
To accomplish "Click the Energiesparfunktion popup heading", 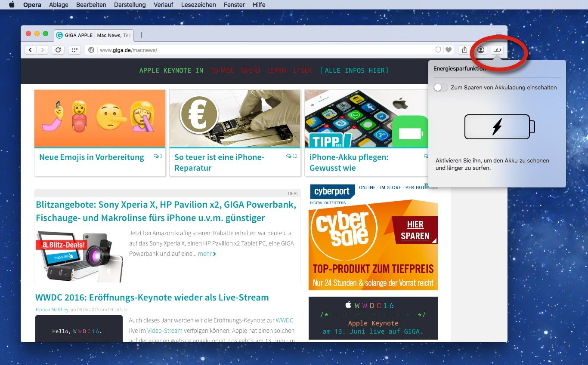I will 460,68.
